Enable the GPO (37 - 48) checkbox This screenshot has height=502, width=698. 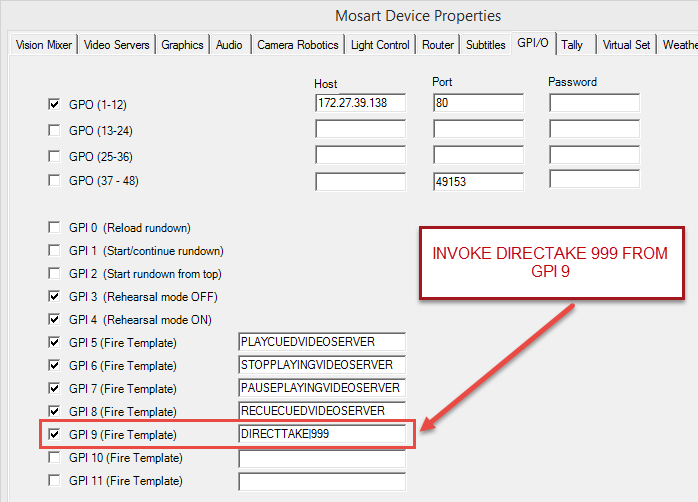[x=54, y=180]
